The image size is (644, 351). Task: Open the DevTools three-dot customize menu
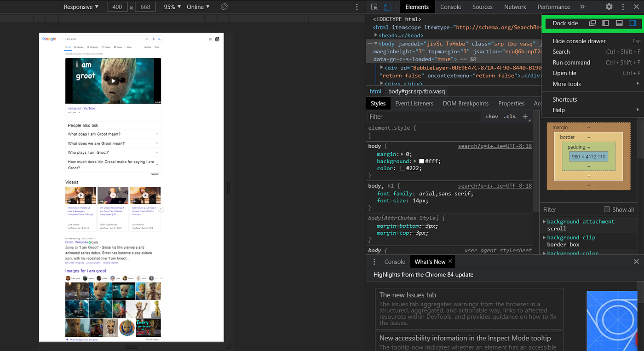(623, 7)
